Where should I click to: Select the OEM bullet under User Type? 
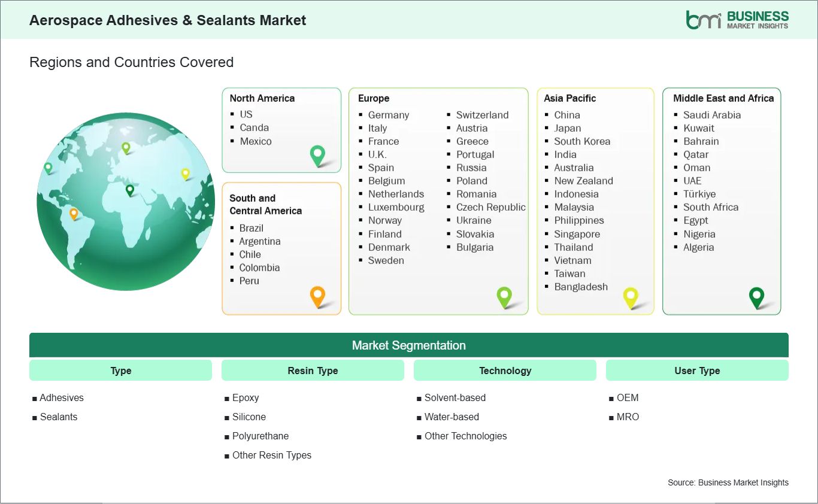pyautogui.click(x=628, y=397)
